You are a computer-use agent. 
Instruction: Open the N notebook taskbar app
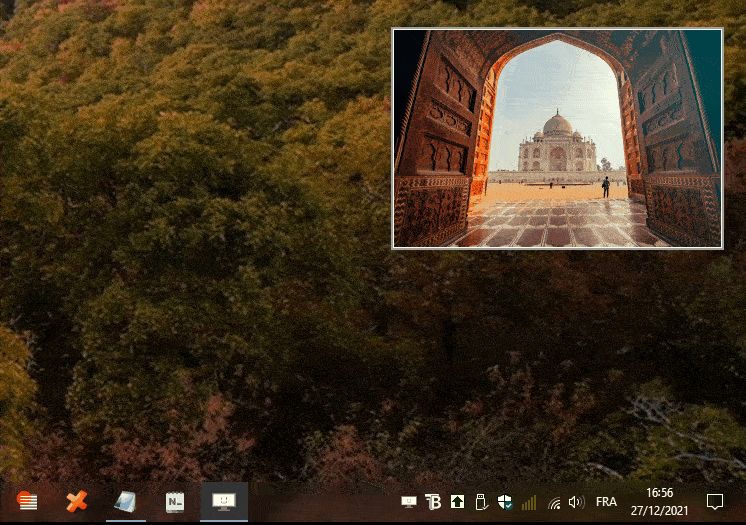(x=175, y=502)
